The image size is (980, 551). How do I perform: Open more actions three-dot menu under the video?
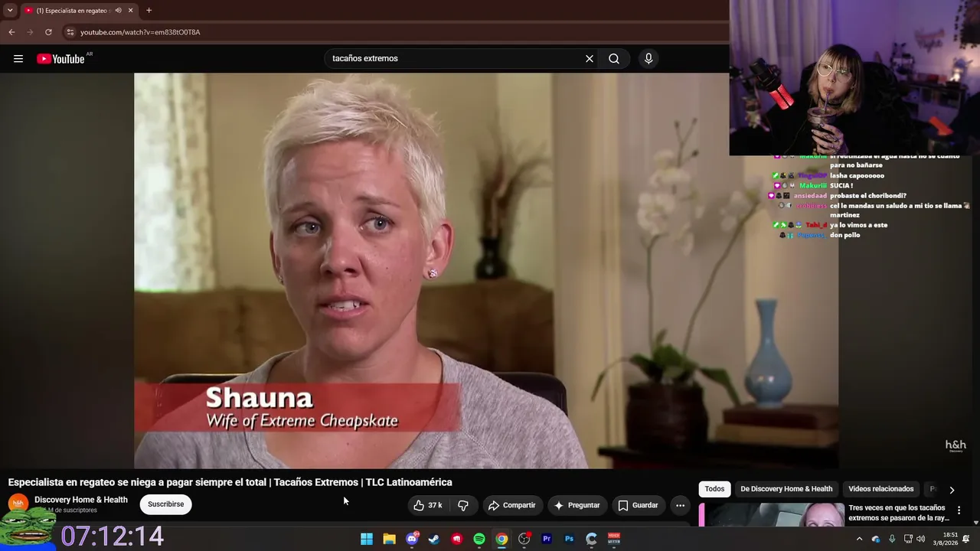tap(680, 505)
